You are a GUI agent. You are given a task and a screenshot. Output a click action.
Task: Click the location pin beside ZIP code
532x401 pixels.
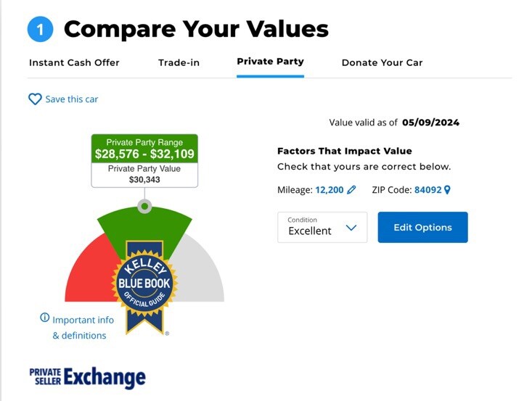pyautogui.click(x=447, y=190)
